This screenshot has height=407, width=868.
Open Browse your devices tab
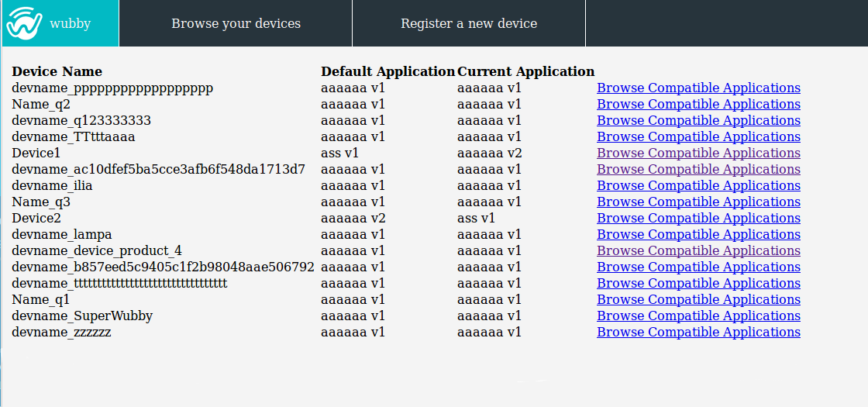236,23
